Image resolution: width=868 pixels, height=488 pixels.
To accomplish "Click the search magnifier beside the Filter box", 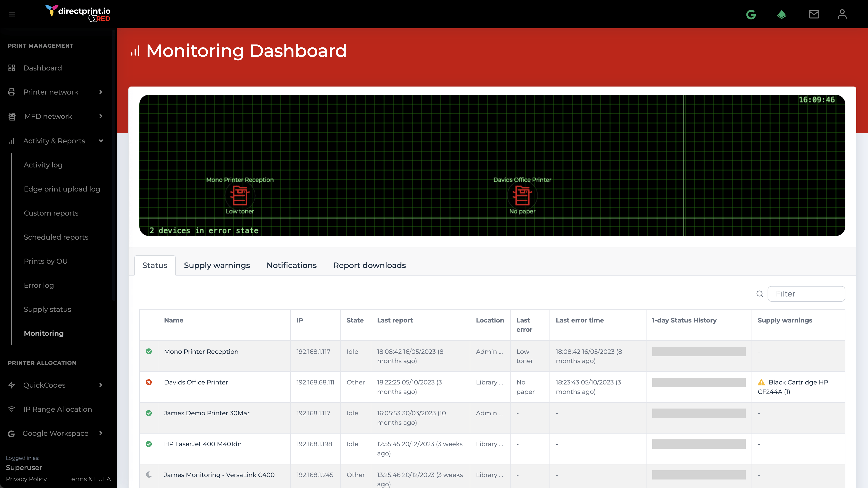I will pyautogui.click(x=760, y=294).
